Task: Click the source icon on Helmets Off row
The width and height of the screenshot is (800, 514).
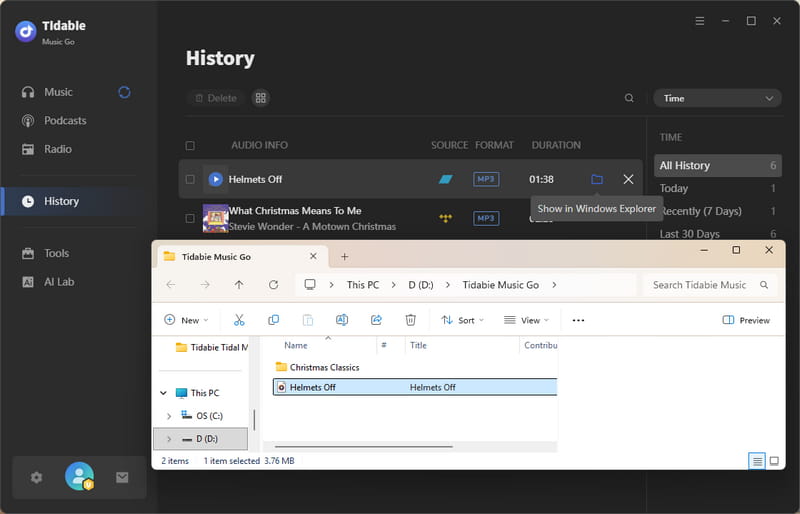Action: pos(445,179)
